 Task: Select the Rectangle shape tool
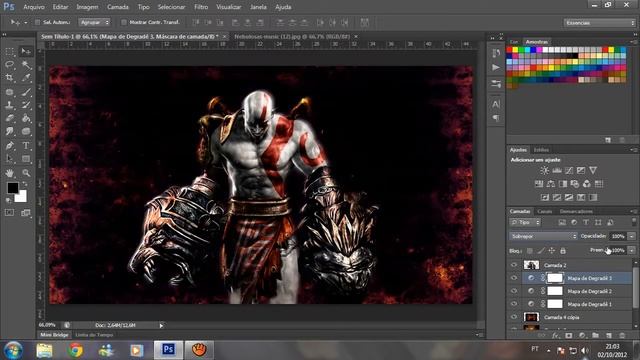click(x=26, y=159)
